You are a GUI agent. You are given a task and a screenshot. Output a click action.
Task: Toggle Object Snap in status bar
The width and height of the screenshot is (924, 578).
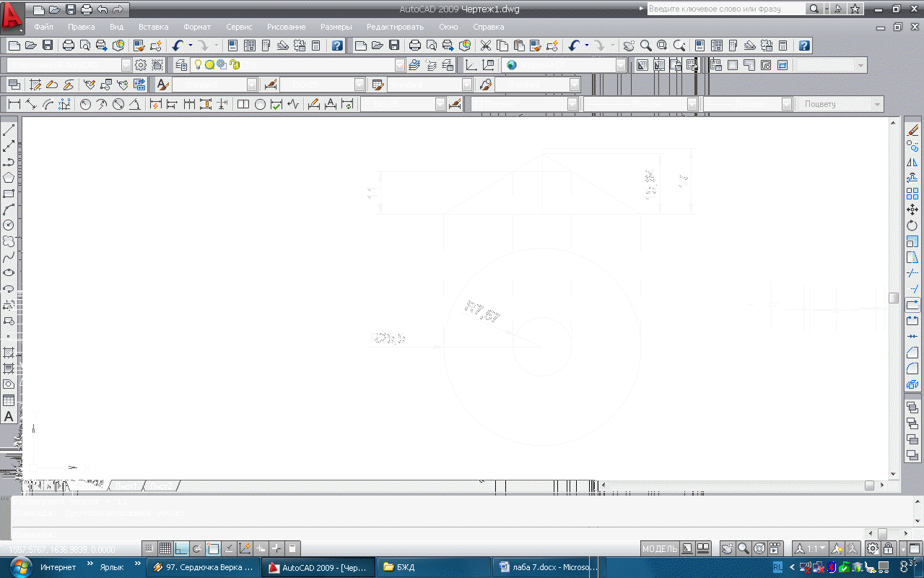[212, 548]
